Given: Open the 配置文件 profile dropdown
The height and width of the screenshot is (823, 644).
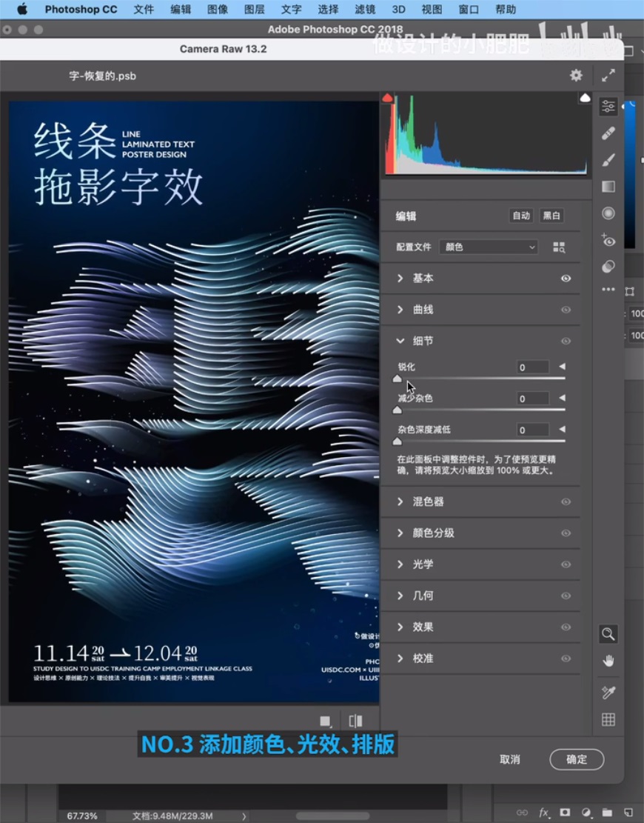Looking at the screenshot, I should (489, 247).
